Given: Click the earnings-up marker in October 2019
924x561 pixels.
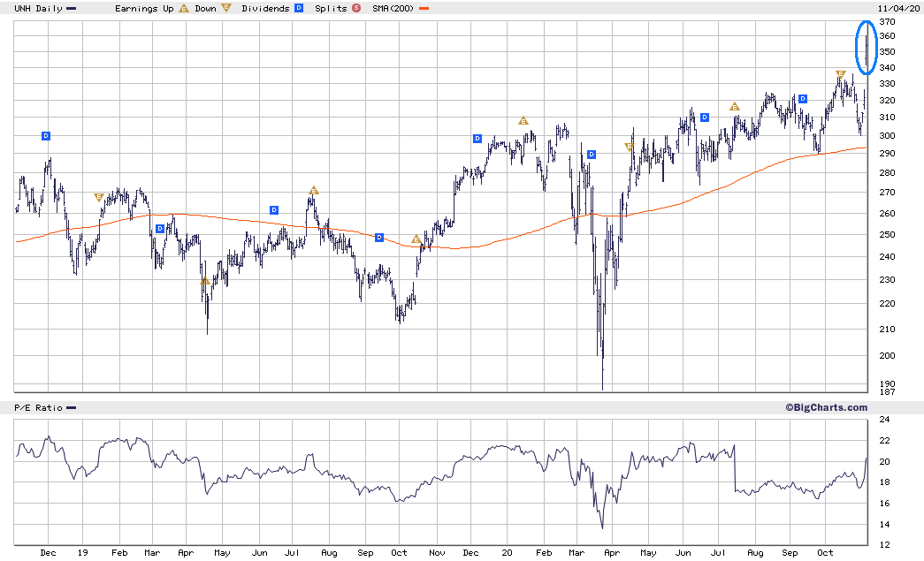Looking at the screenshot, I should pos(416,239).
